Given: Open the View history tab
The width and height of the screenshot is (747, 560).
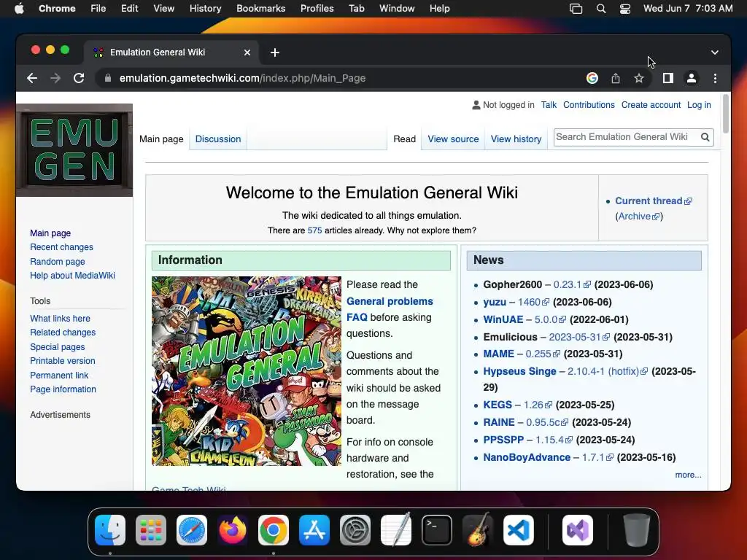Looking at the screenshot, I should pyautogui.click(x=516, y=139).
